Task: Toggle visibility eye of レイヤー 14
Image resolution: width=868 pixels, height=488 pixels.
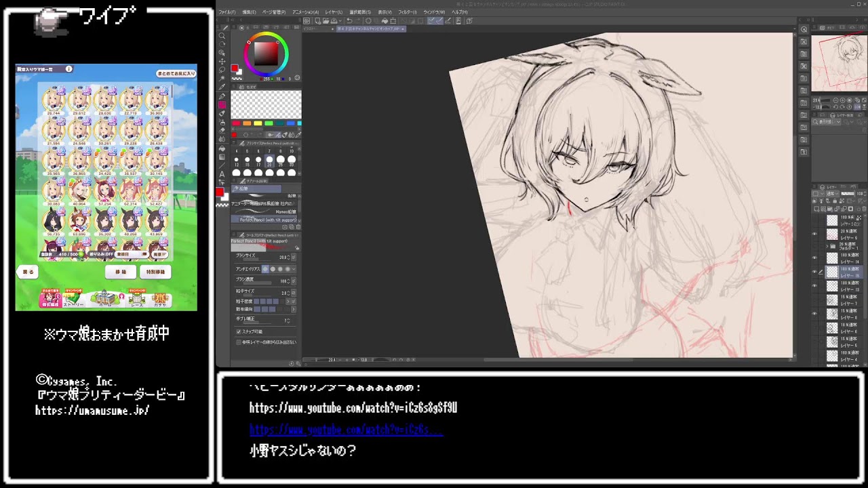Action: [814, 258]
